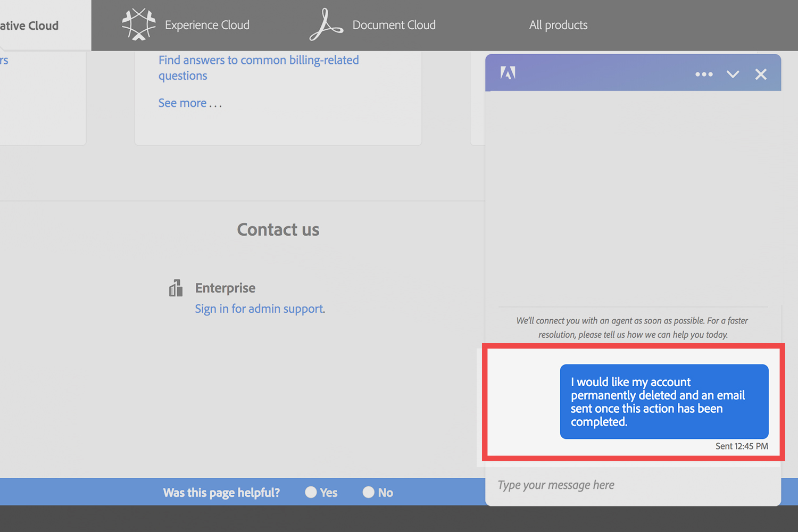Select Yes for page helpful feedback
Image resolution: width=798 pixels, height=532 pixels.
point(311,492)
